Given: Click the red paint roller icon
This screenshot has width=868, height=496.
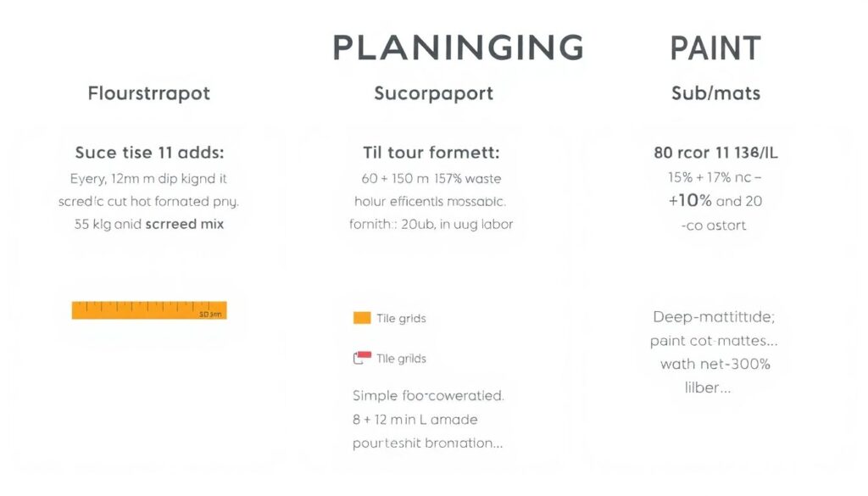Looking at the screenshot, I should 362,358.
